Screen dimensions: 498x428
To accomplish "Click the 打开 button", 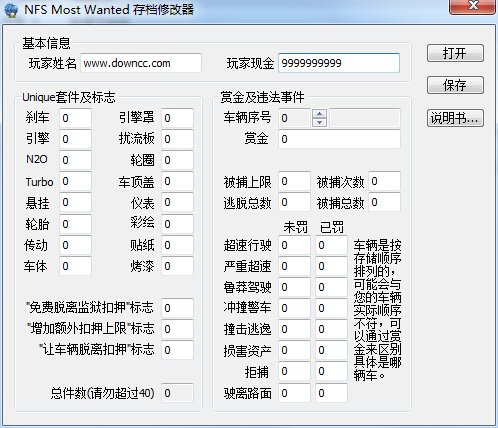I will point(455,53).
